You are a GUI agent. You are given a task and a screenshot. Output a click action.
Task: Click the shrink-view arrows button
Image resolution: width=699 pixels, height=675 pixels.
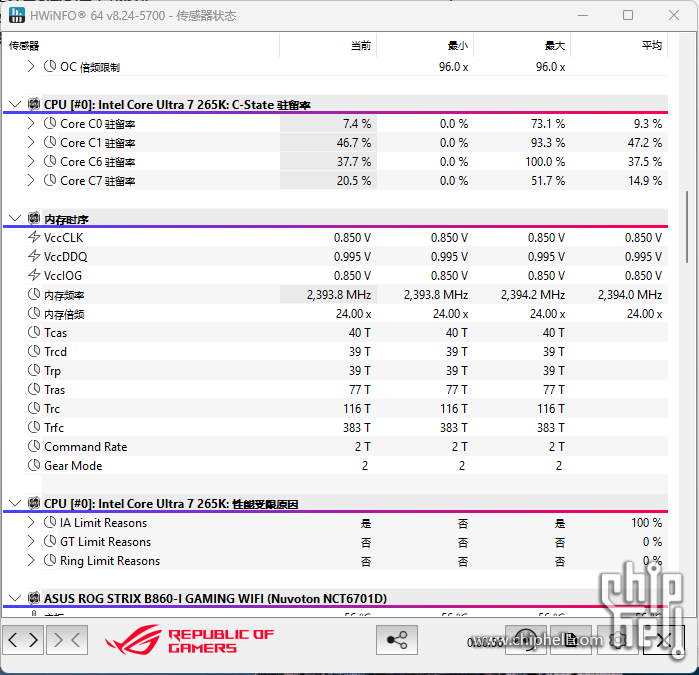tap(67, 640)
